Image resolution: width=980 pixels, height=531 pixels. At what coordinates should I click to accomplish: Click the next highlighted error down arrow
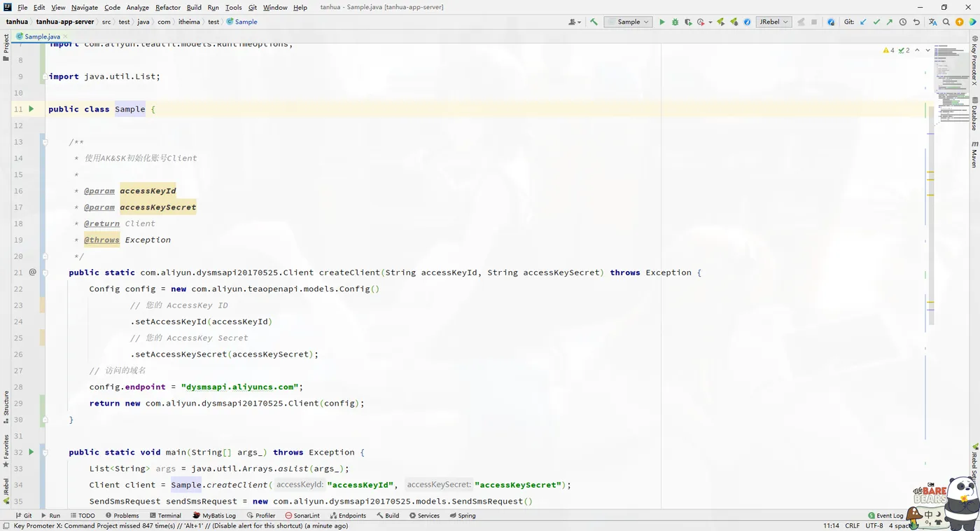(927, 50)
